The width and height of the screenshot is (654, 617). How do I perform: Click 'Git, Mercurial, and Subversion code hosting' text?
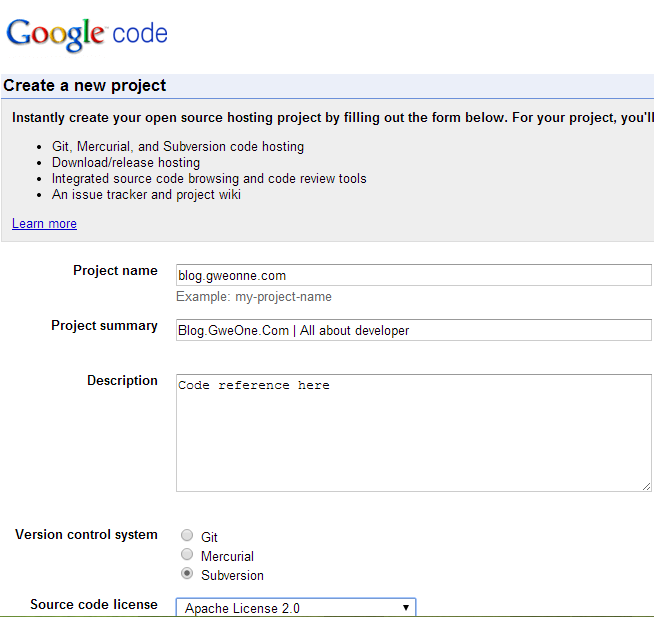pos(178,146)
